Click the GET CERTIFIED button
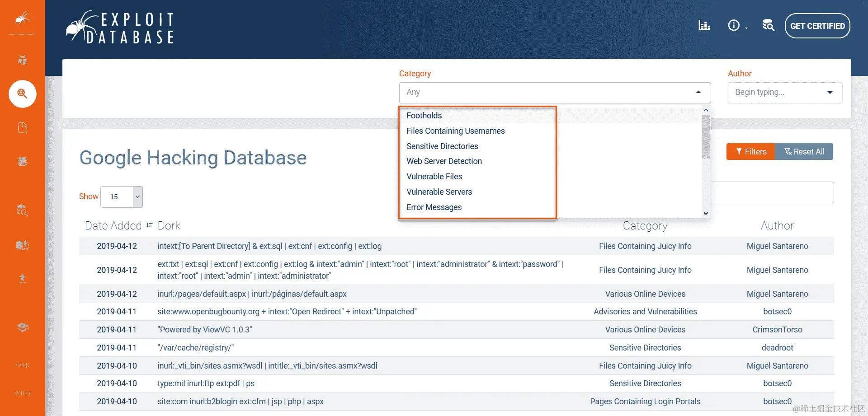This screenshot has height=416, width=868. (817, 26)
